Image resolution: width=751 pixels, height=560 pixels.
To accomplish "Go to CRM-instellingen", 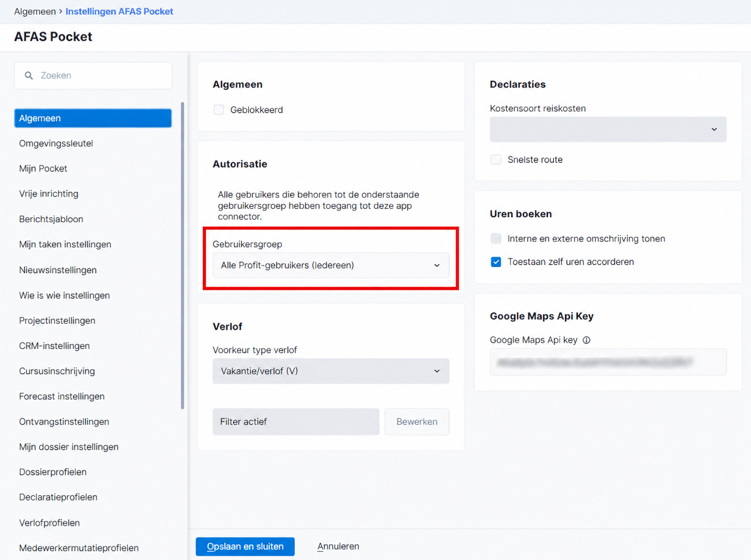I will click(54, 346).
